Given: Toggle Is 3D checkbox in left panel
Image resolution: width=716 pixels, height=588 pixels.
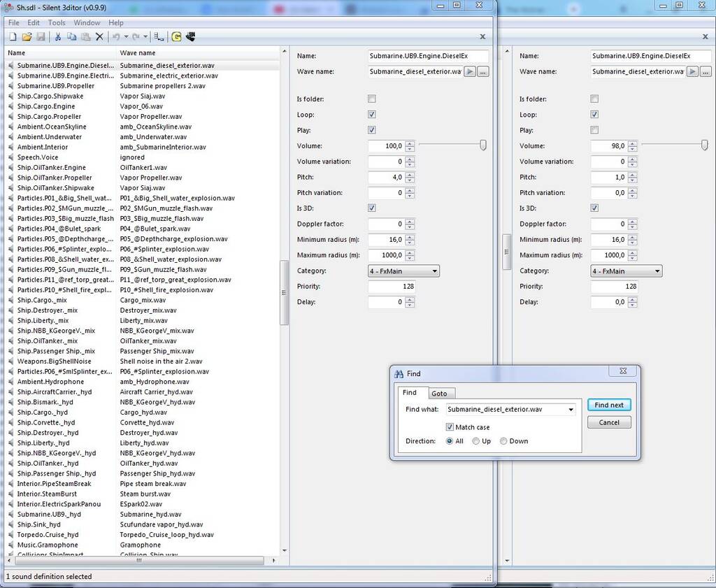Looking at the screenshot, I should coord(372,208).
